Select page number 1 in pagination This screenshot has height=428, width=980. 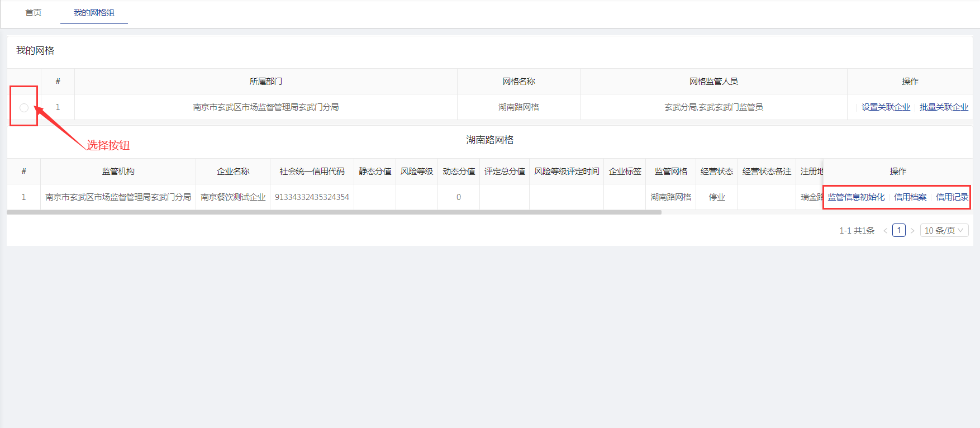click(x=899, y=230)
